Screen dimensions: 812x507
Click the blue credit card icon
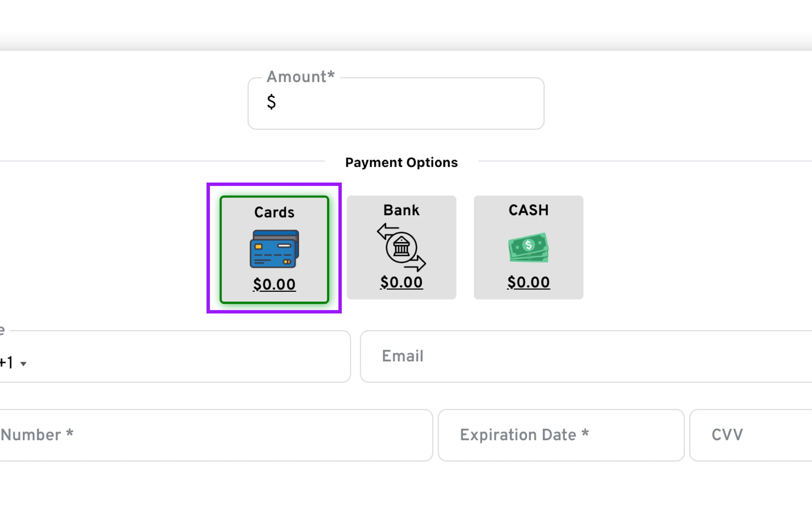(274, 249)
